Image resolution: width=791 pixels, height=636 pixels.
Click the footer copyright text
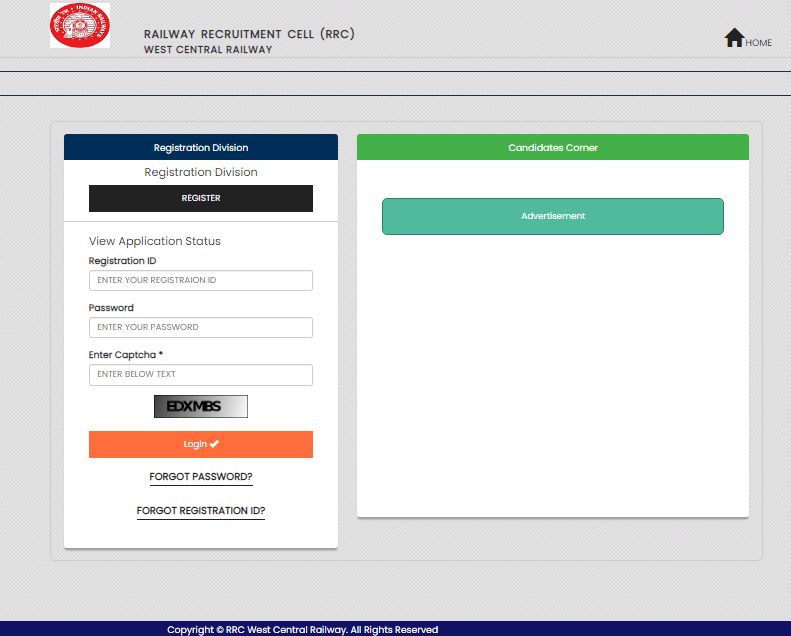tap(302, 629)
